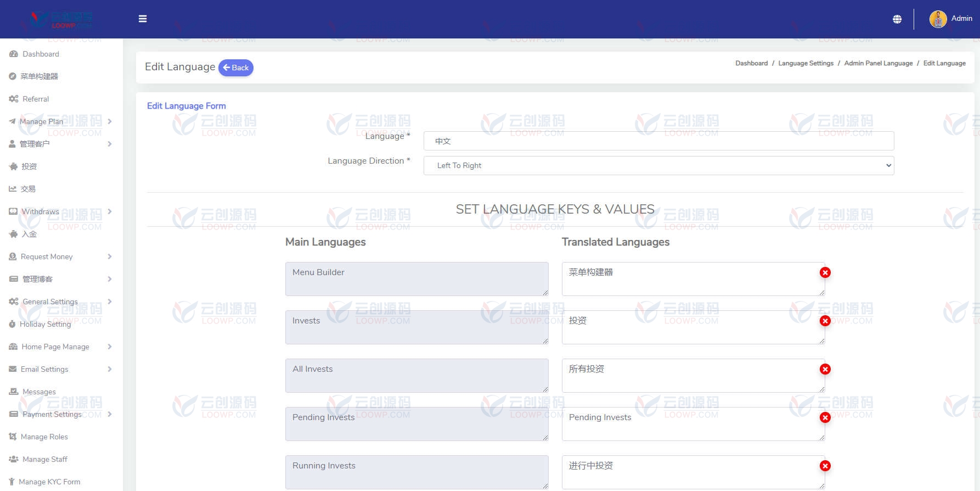Click the Running Invests main language box
Image resolution: width=980 pixels, height=491 pixels.
(x=417, y=472)
